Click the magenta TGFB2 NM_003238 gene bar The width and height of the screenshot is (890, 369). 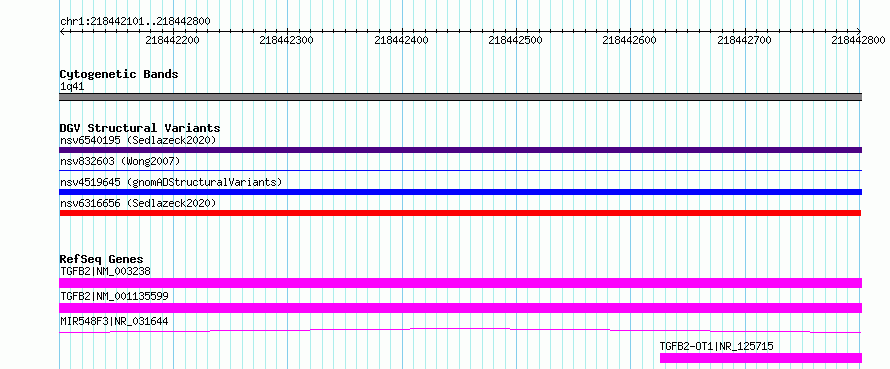point(460,283)
